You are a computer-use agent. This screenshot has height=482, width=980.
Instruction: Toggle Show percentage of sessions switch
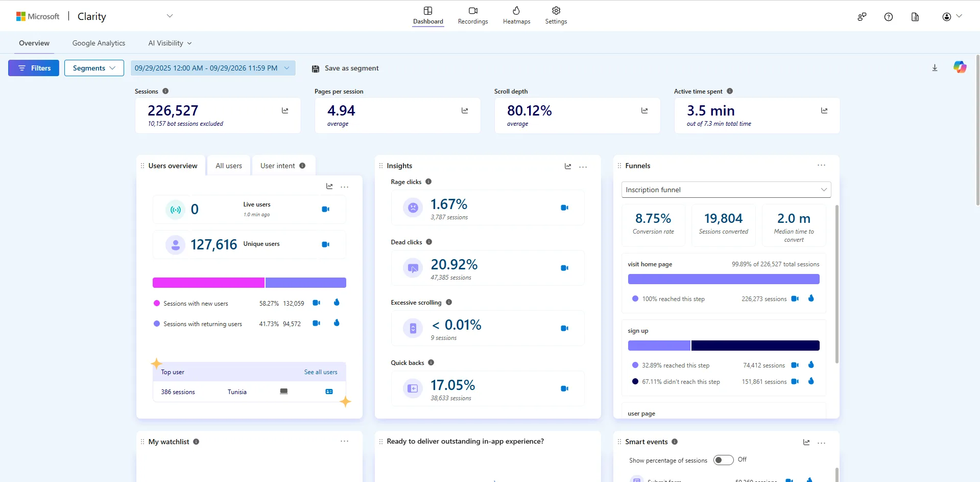click(723, 460)
